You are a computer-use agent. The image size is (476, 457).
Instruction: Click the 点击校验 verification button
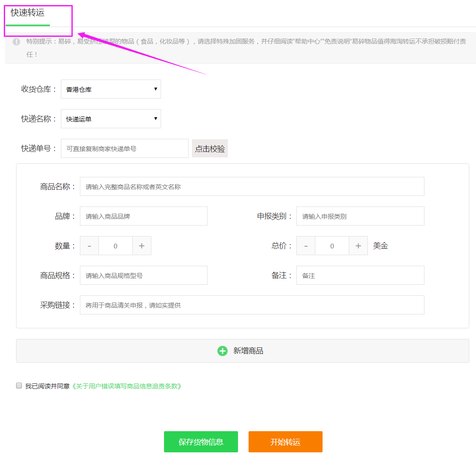click(210, 148)
